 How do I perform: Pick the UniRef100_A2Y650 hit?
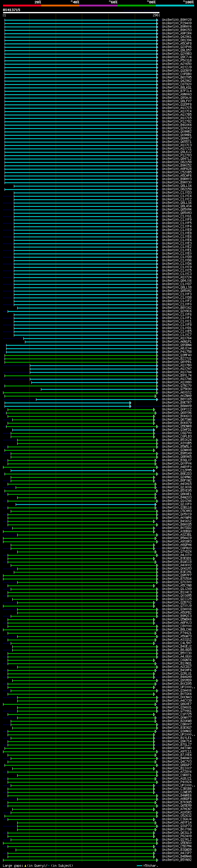pyautogui.click(x=177, y=64)
